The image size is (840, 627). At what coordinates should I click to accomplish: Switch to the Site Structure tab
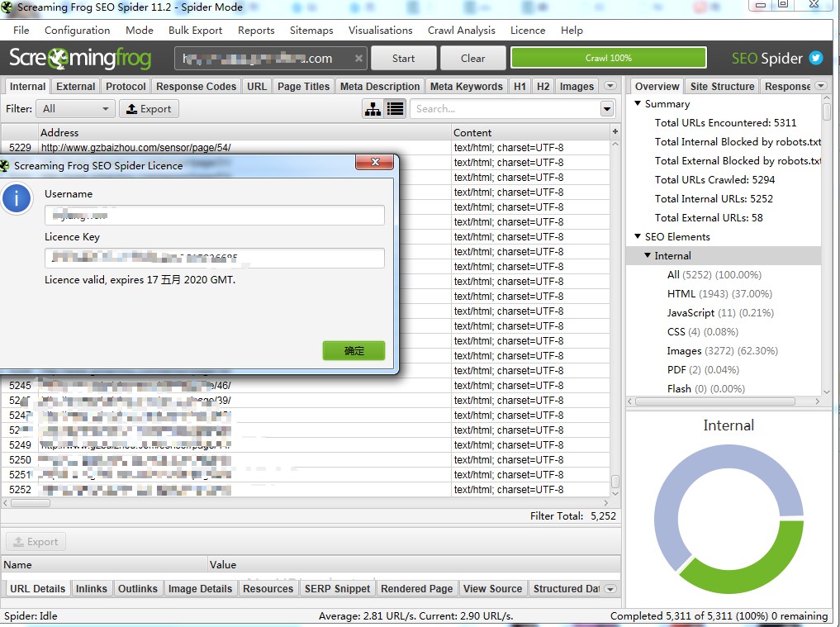[722, 86]
